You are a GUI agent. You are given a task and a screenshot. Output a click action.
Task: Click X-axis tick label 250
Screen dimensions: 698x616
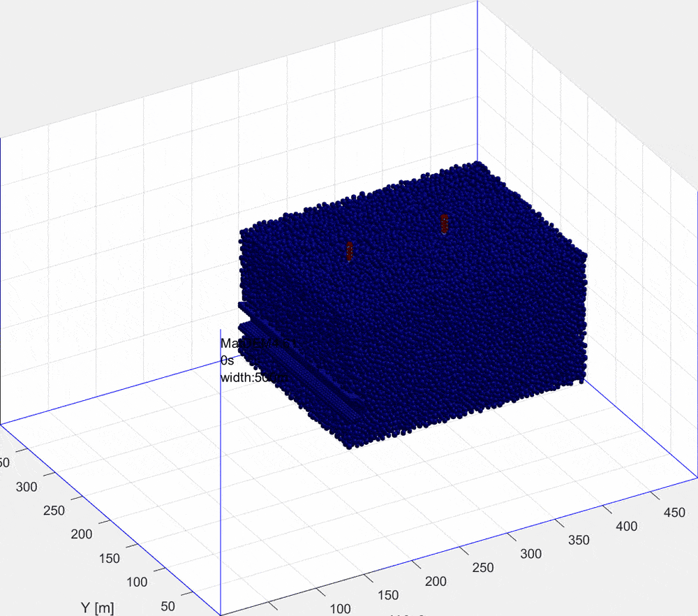pyautogui.click(x=481, y=568)
